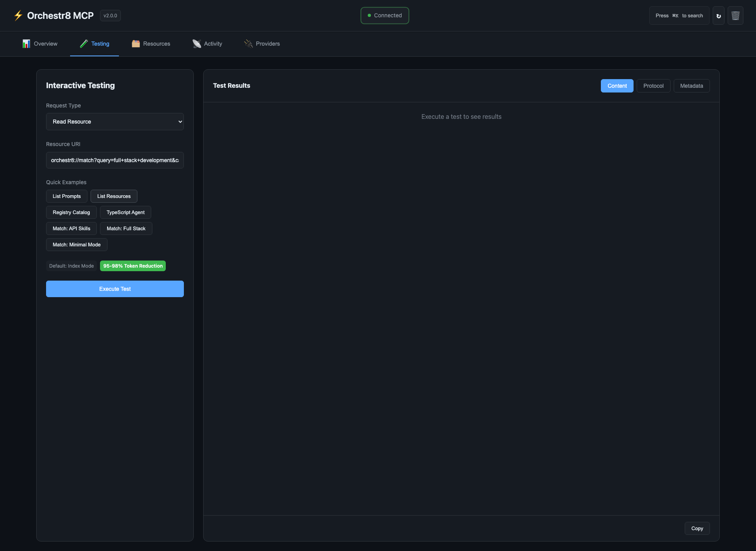Select the List Resources quick example
Image resolution: width=756 pixels, height=551 pixels.
tap(114, 196)
